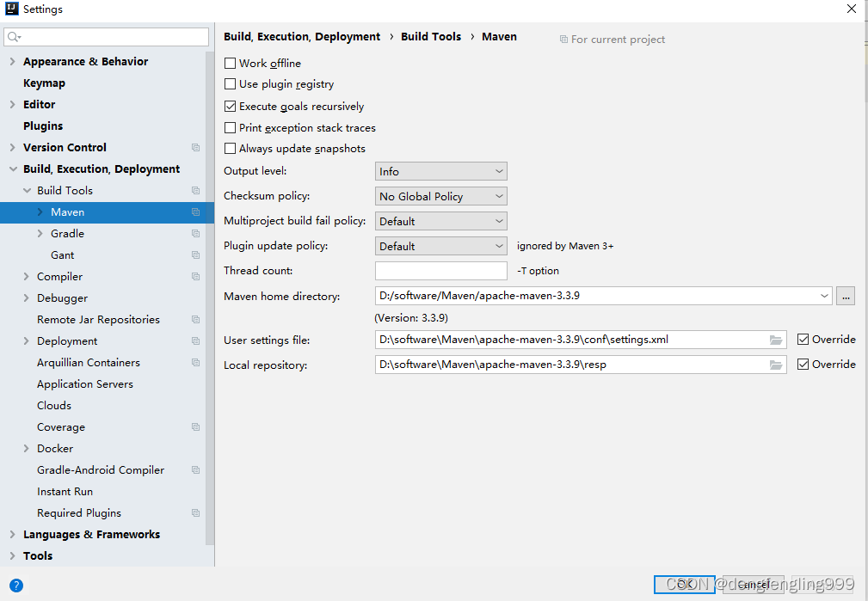Click OK to apply settings

(684, 585)
